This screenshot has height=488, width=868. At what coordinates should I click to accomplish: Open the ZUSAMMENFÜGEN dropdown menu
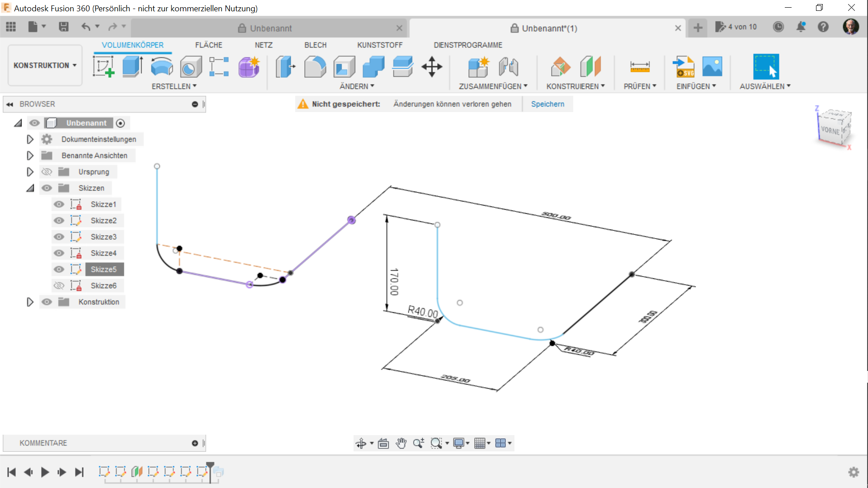click(493, 86)
